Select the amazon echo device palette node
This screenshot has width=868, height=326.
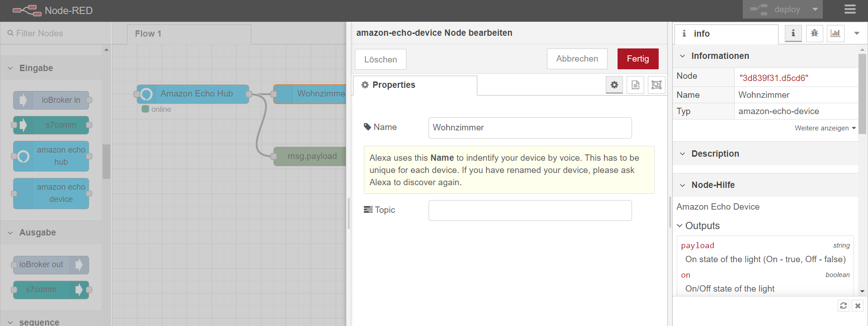coord(51,193)
